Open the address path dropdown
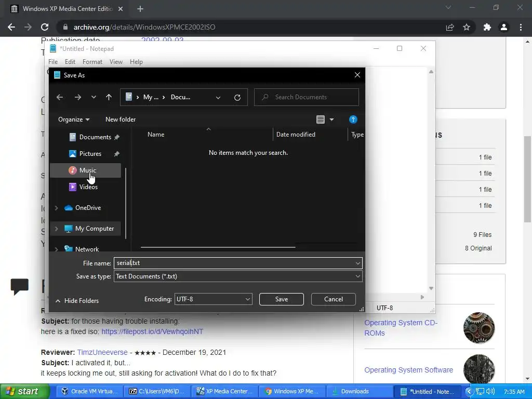The height and width of the screenshot is (399, 532). pos(218,97)
